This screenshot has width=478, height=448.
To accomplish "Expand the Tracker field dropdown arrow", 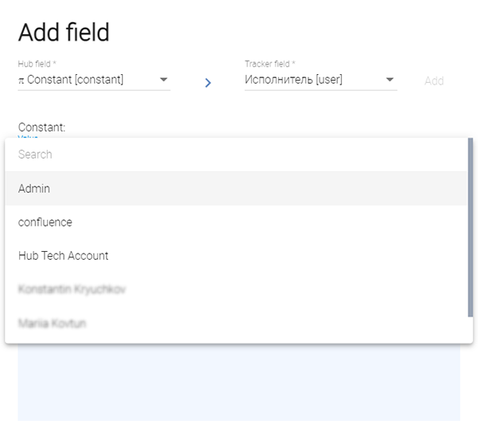I will pyautogui.click(x=390, y=80).
